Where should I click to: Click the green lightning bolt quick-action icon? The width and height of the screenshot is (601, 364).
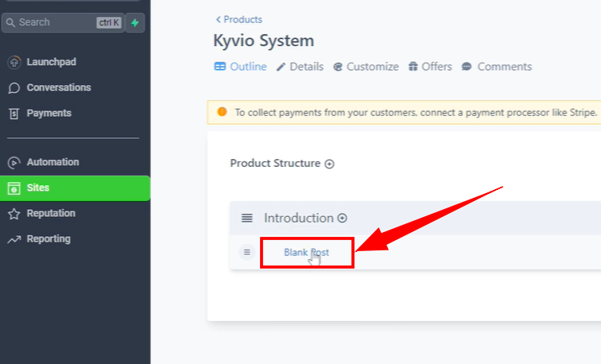click(x=135, y=22)
